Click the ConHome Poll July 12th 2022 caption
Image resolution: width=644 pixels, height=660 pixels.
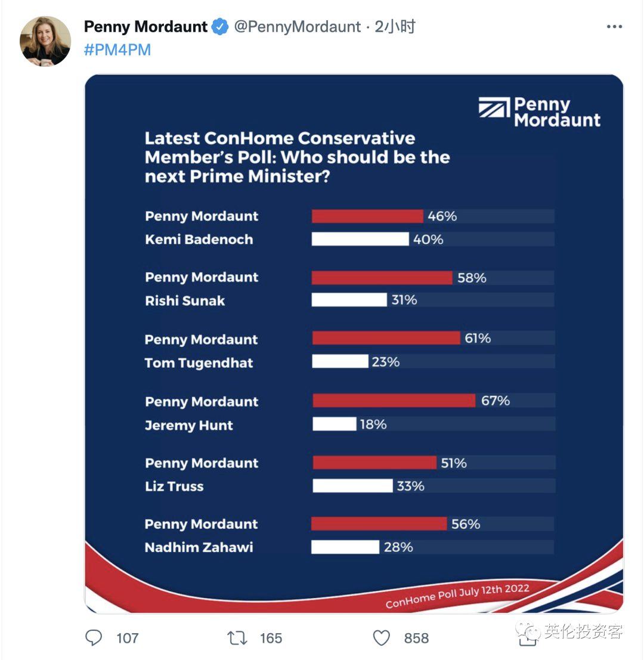(x=457, y=596)
